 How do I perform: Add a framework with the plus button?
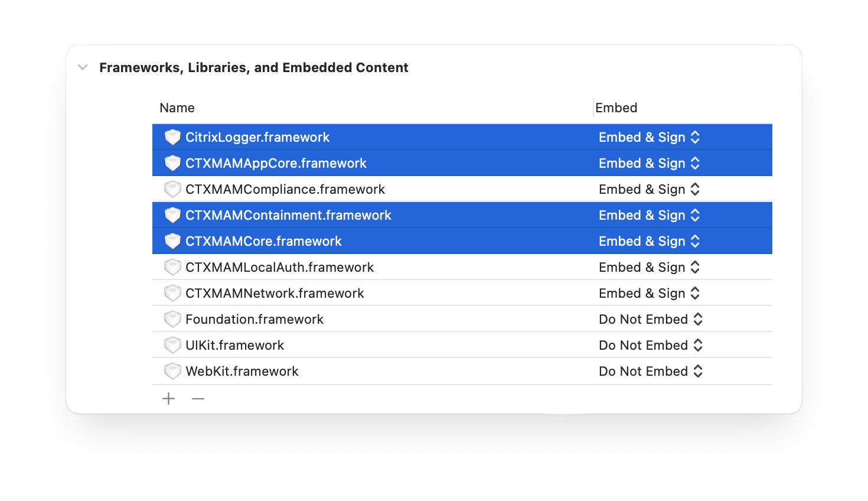(x=169, y=399)
